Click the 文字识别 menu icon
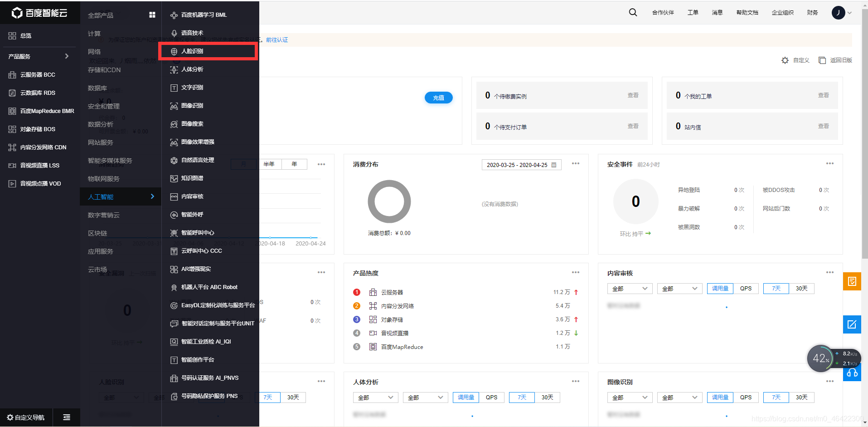868x427 pixels. pos(174,88)
